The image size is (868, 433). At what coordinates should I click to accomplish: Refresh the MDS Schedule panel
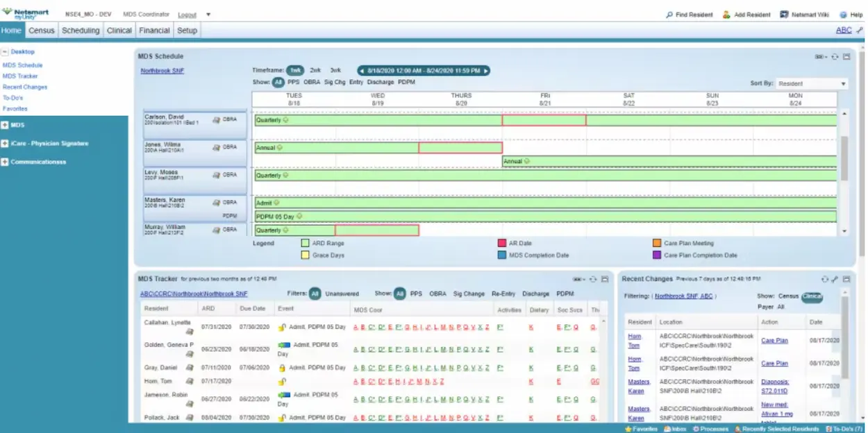(x=834, y=57)
